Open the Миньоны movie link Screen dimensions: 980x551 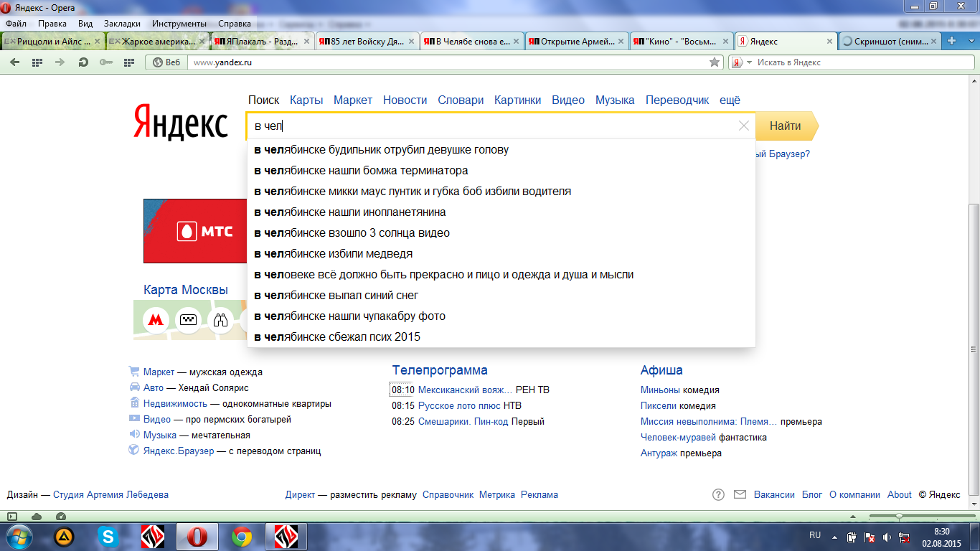[x=660, y=390]
